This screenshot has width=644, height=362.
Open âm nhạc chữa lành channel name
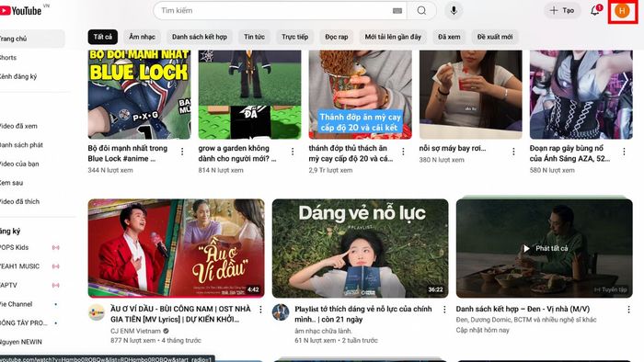pos(323,331)
